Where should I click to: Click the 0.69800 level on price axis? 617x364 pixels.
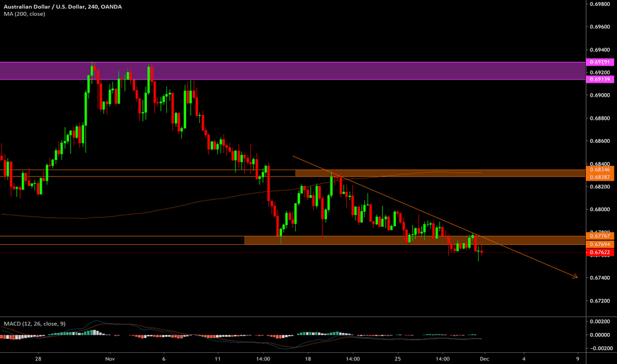(600, 4)
